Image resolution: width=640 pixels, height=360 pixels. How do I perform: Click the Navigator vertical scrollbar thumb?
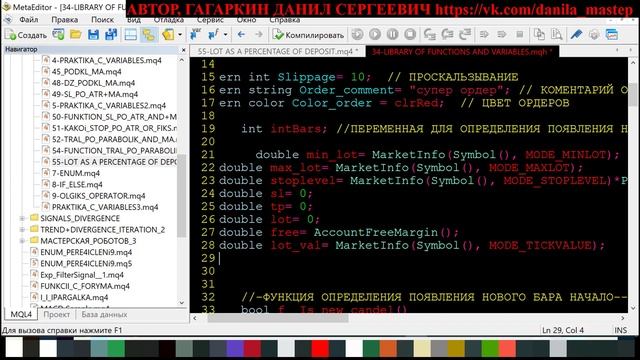pos(182,196)
